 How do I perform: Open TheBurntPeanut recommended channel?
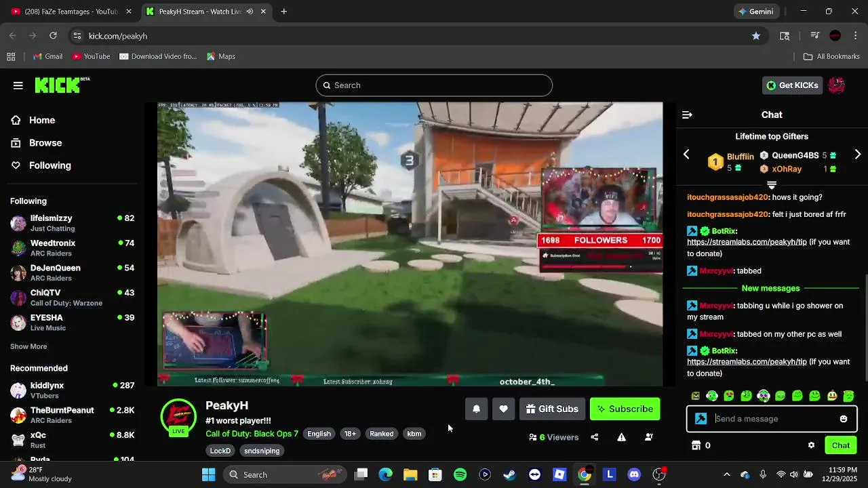(72, 415)
